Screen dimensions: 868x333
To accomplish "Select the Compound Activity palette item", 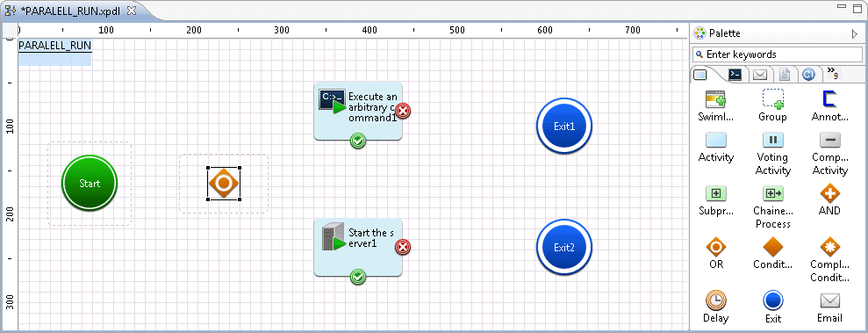I will (829, 154).
